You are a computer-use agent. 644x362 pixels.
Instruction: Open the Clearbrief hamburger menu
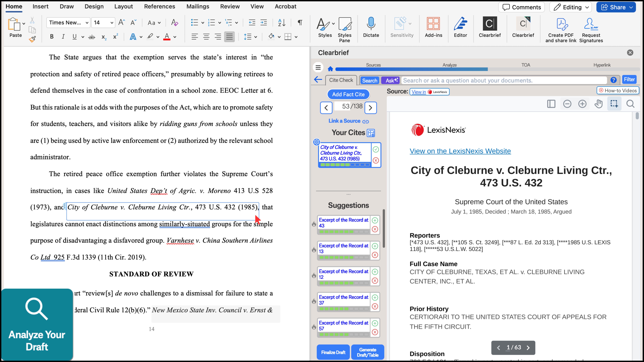(x=318, y=67)
